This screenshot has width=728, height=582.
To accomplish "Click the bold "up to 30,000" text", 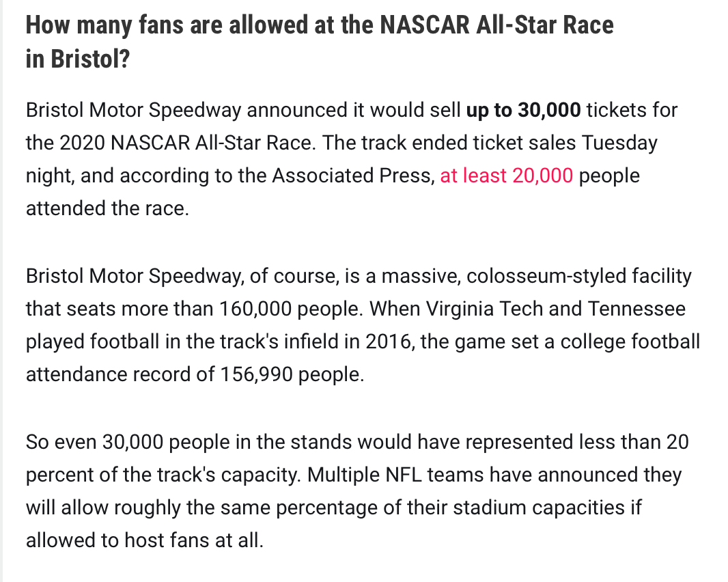I will [x=523, y=110].
